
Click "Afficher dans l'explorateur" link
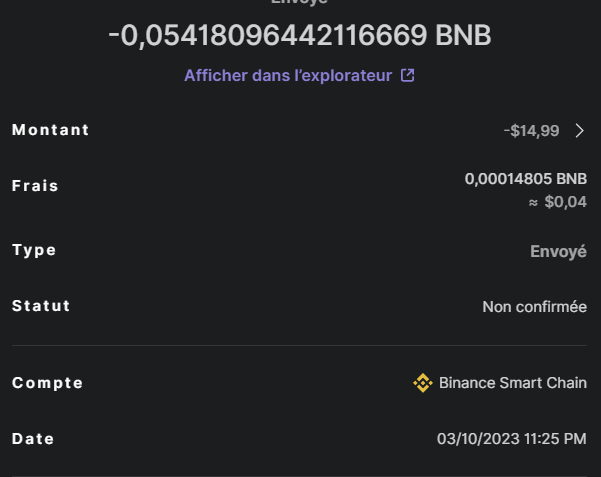tap(288, 75)
